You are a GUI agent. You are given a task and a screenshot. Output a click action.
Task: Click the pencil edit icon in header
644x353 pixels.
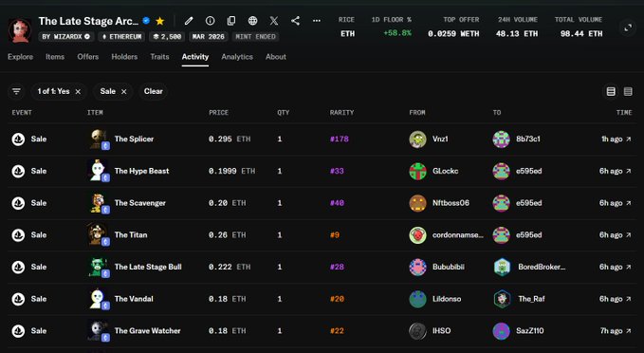coord(189,21)
